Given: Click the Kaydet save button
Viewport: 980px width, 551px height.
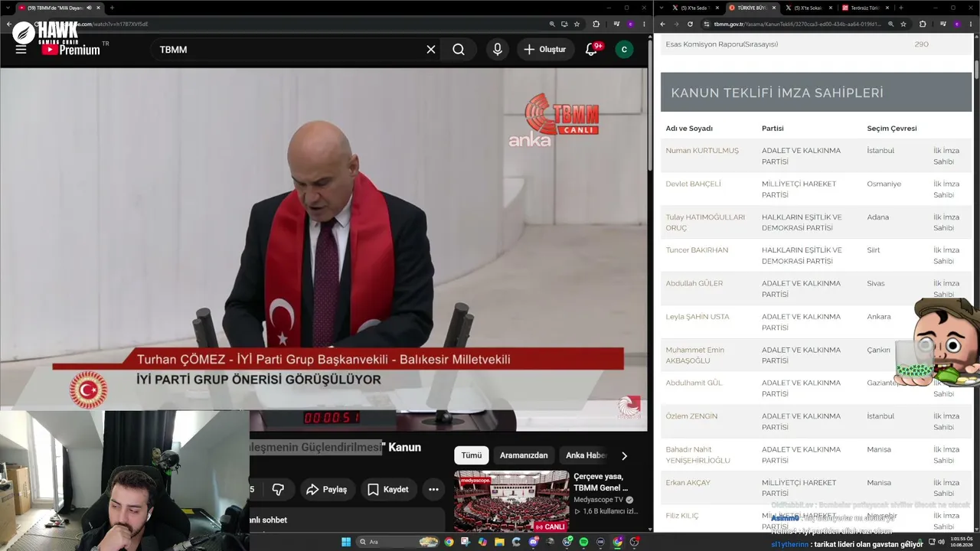Looking at the screenshot, I should [x=387, y=489].
